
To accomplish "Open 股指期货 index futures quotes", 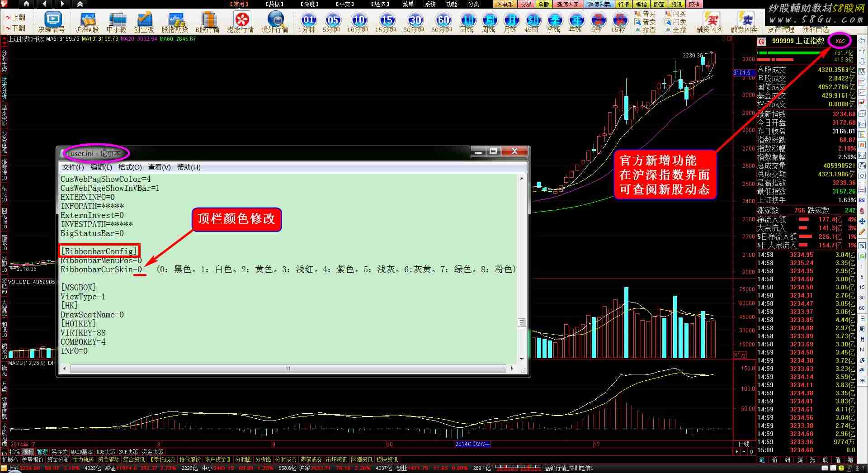I will pyautogui.click(x=175, y=22).
